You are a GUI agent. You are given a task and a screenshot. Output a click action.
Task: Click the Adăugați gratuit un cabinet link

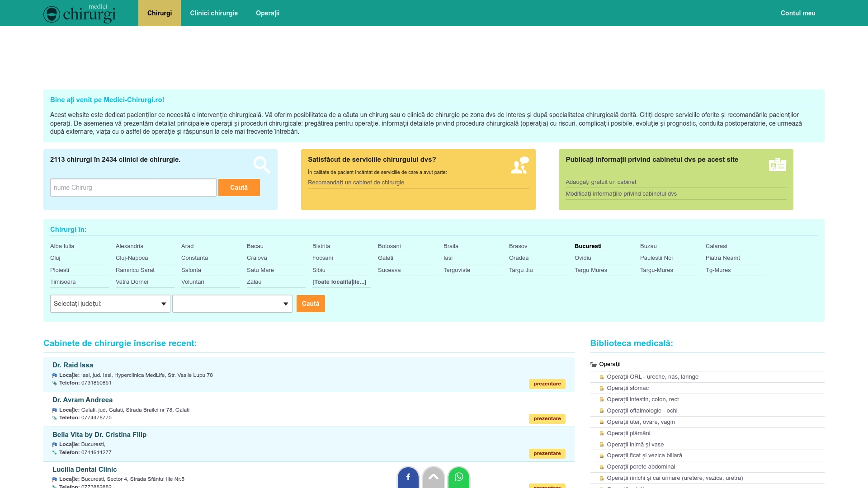click(600, 182)
